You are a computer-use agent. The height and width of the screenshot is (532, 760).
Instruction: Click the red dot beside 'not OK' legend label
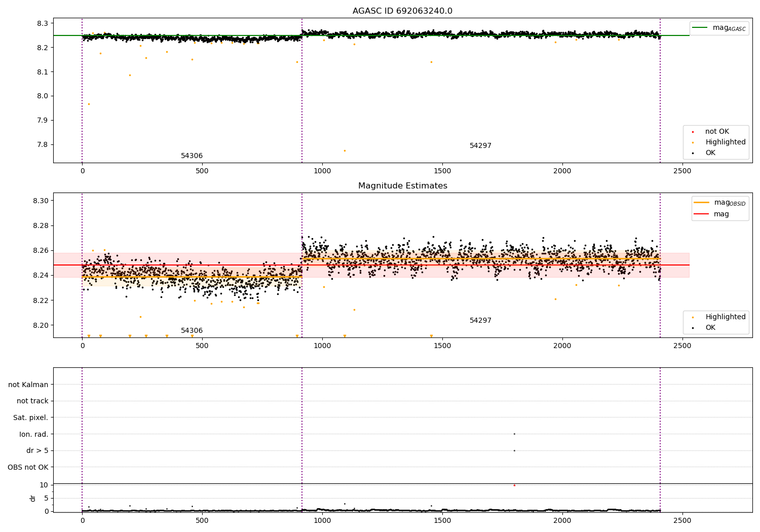(x=693, y=132)
